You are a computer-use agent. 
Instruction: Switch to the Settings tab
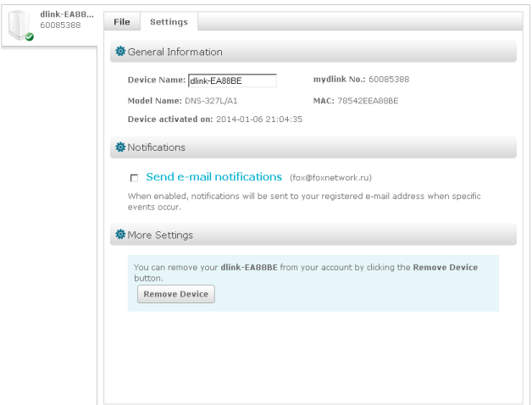[169, 22]
